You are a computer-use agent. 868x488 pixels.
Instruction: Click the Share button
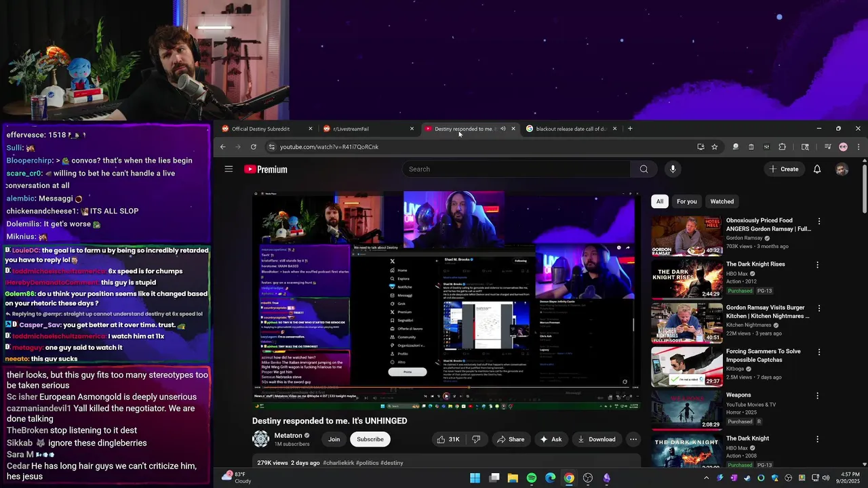click(511, 439)
